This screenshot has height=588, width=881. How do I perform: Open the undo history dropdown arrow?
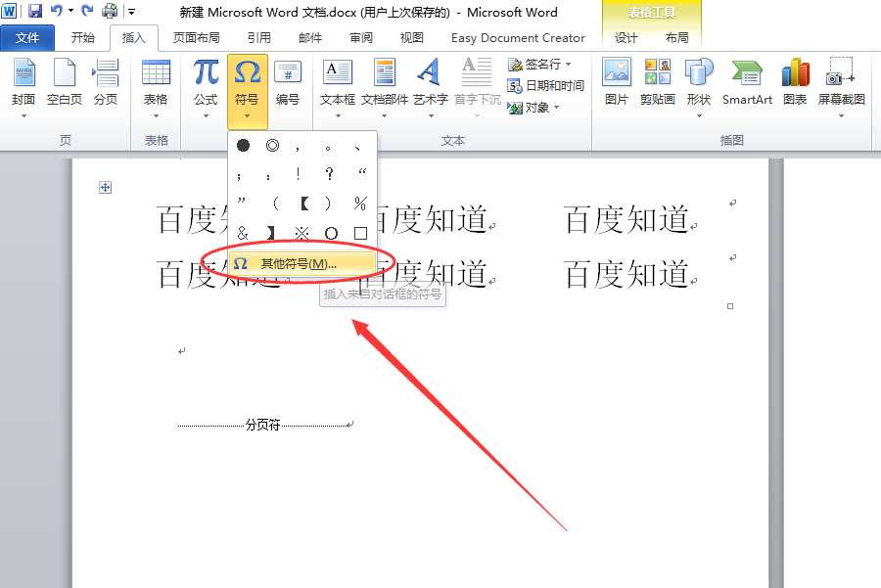click(70, 11)
